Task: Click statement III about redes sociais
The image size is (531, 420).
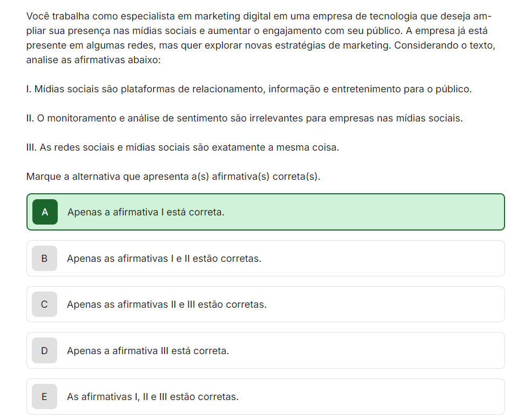Action: click(x=182, y=147)
